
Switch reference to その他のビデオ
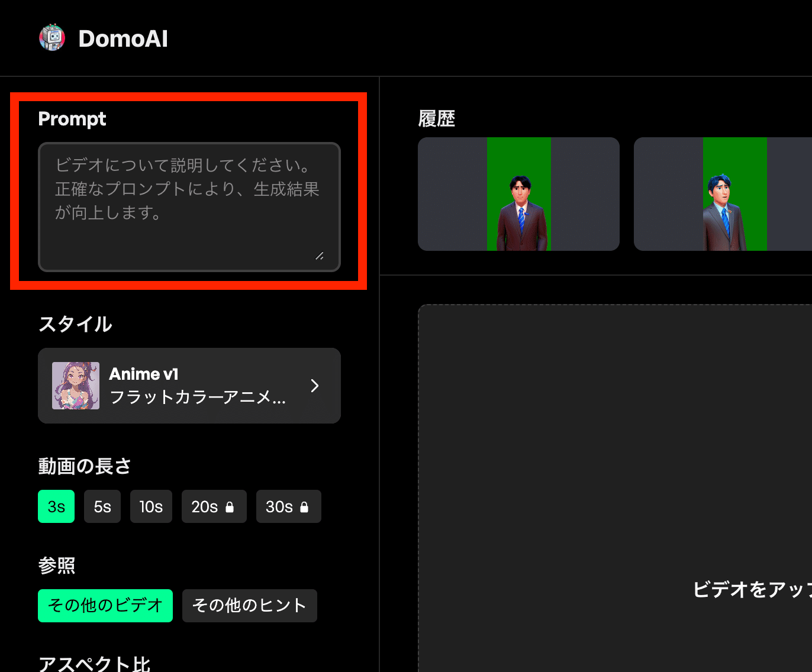click(105, 606)
